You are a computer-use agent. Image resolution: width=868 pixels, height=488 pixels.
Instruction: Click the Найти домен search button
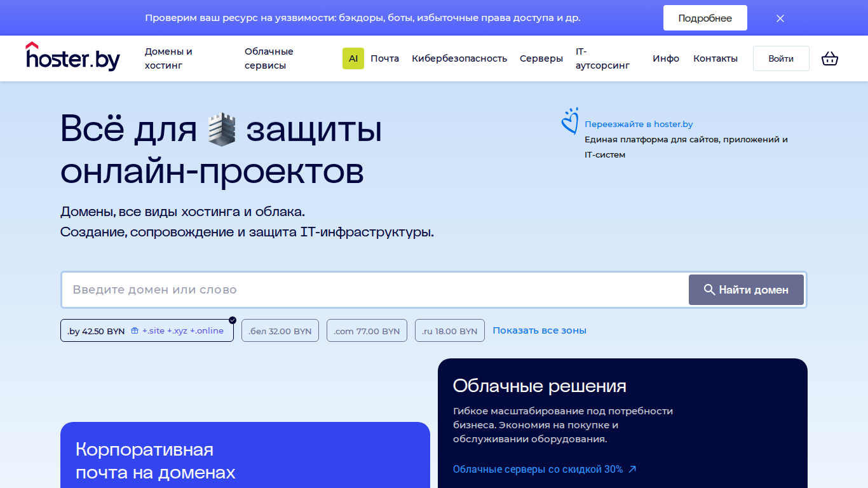pos(746,290)
